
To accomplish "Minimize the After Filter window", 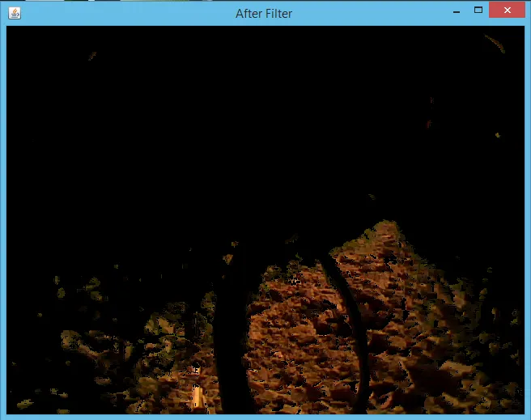I will 457,11.
